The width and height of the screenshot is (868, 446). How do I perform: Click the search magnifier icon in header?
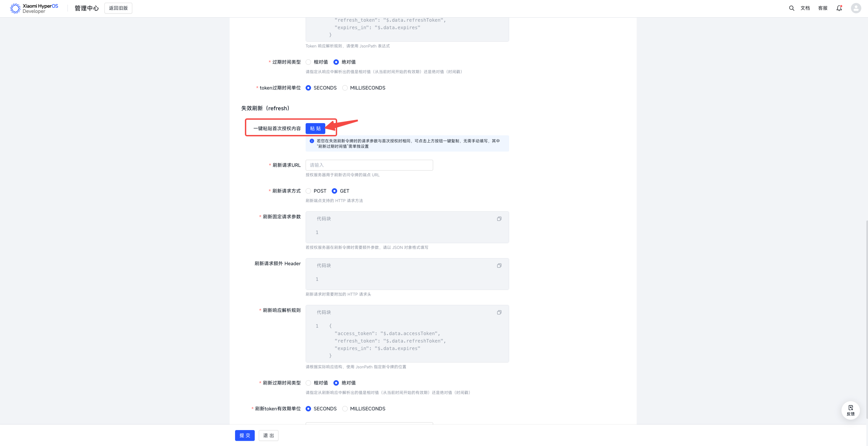coord(791,8)
